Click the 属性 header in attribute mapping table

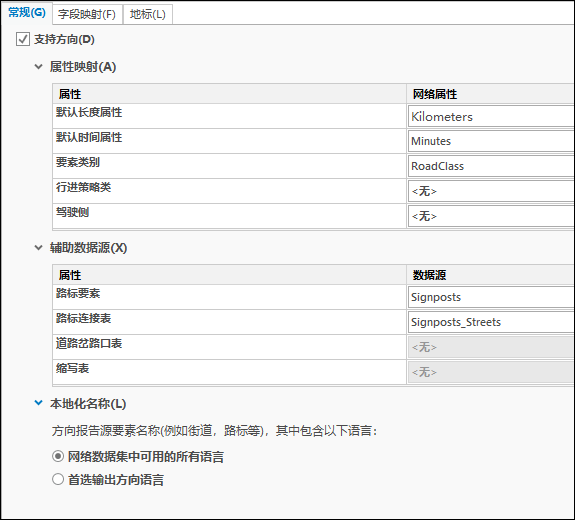pos(229,94)
